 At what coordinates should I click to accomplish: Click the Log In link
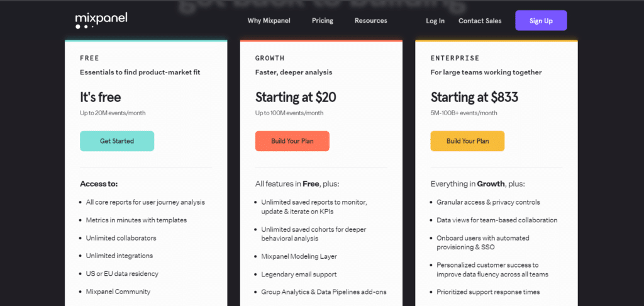tap(435, 21)
